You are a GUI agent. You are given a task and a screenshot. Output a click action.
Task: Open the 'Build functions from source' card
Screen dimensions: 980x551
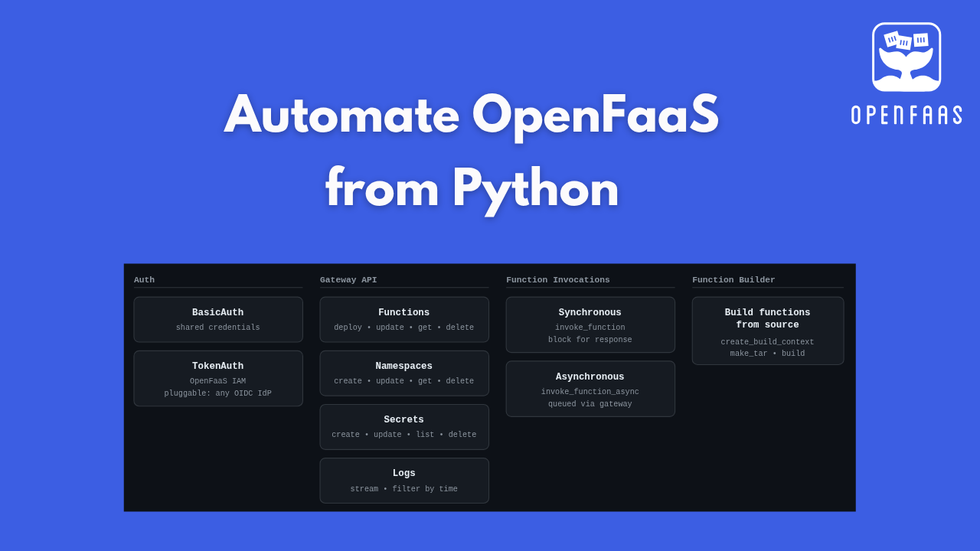click(768, 331)
